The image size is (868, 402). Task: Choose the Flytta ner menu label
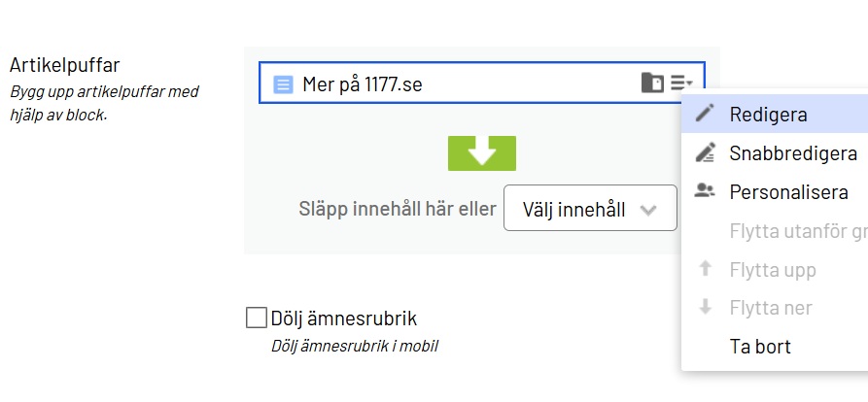[x=771, y=309]
